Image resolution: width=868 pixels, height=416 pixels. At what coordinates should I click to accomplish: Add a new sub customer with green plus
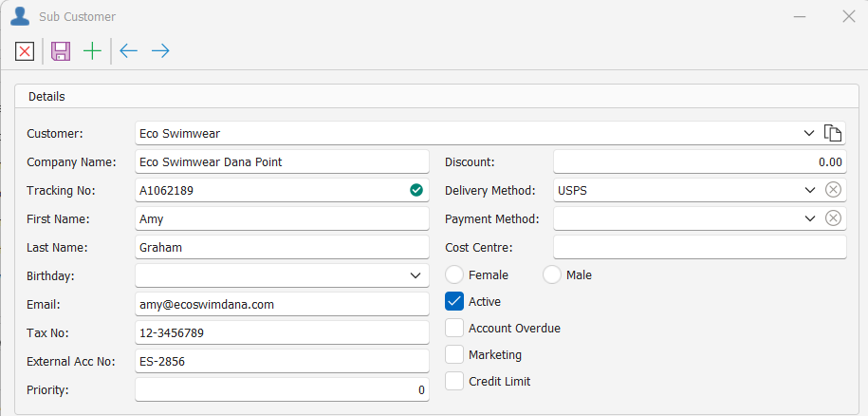(x=92, y=51)
